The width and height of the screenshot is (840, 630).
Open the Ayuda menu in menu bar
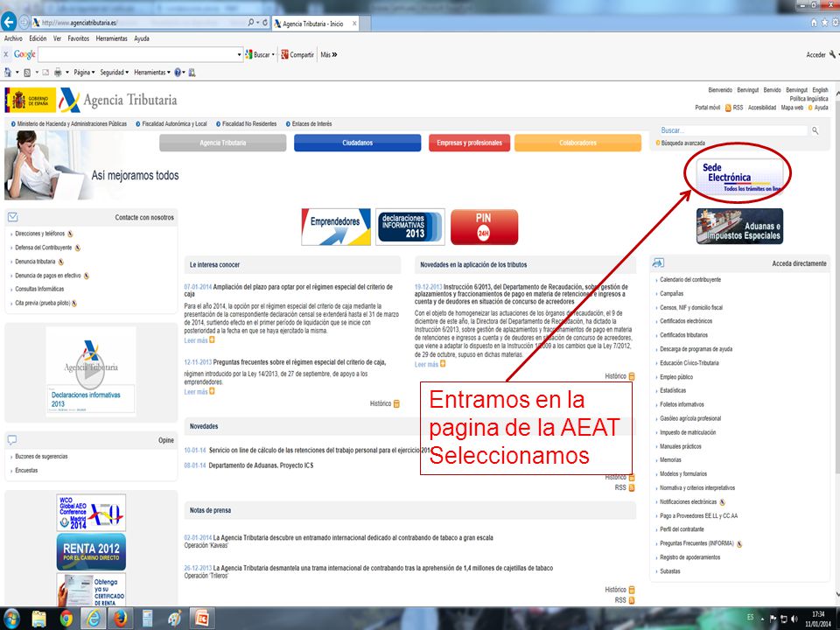click(x=142, y=38)
